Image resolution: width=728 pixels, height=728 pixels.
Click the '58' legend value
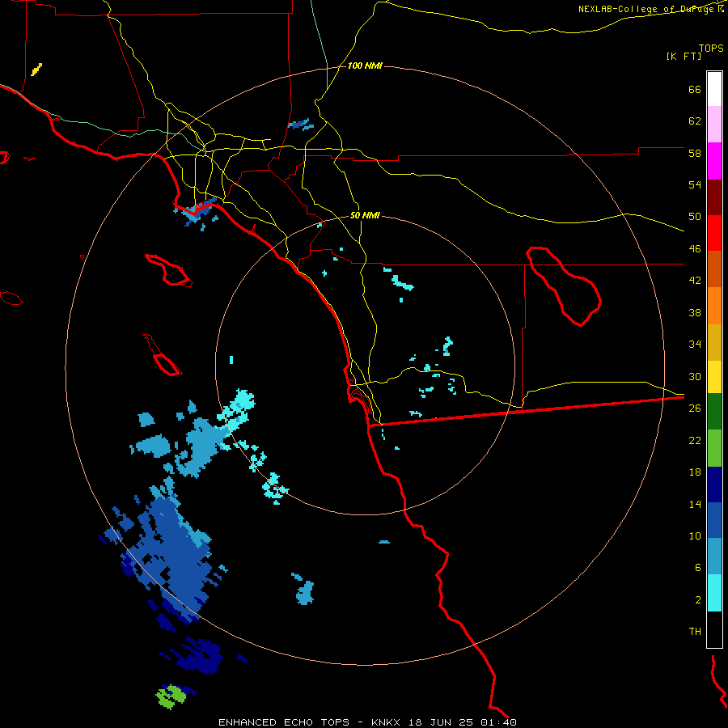695,153
